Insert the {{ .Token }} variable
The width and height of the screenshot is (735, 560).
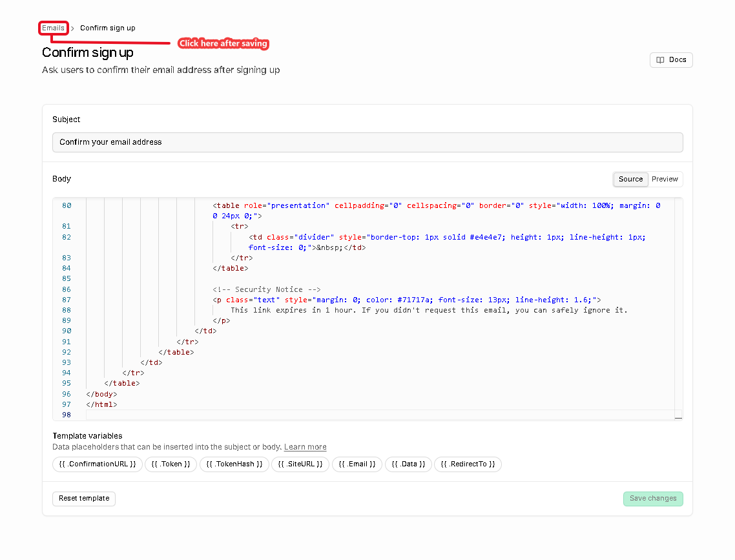[171, 464]
